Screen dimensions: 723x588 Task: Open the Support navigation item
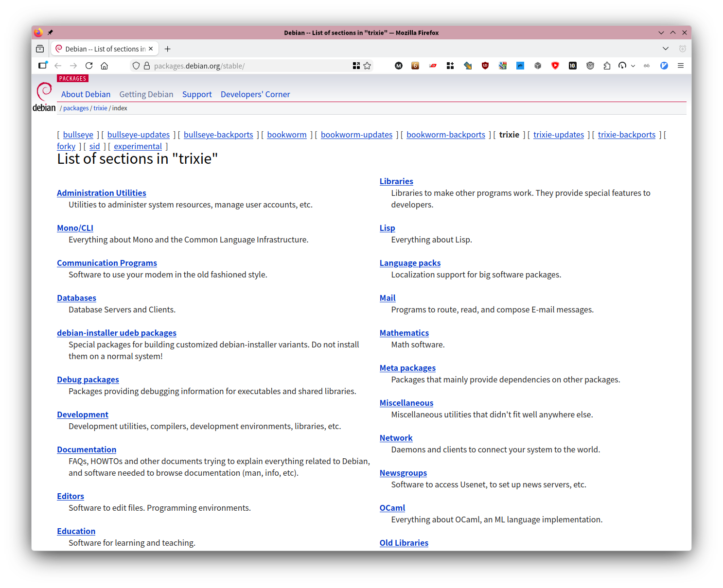197,94
